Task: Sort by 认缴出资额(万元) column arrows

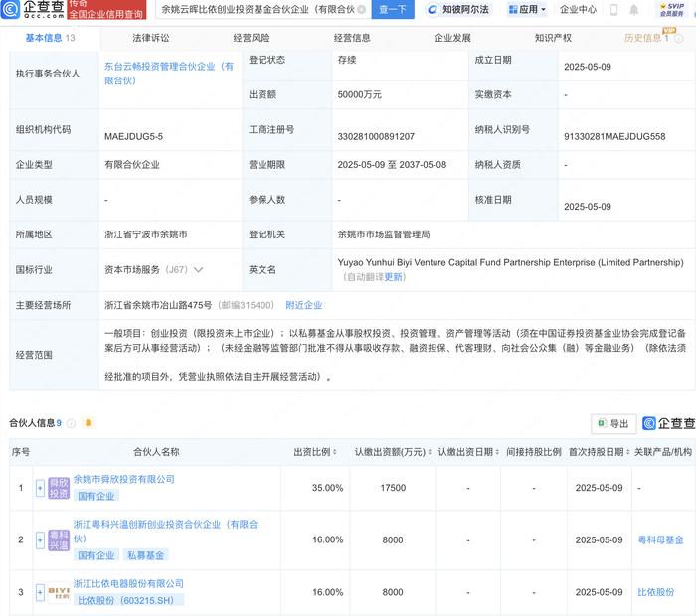Action: pyautogui.click(x=430, y=452)
